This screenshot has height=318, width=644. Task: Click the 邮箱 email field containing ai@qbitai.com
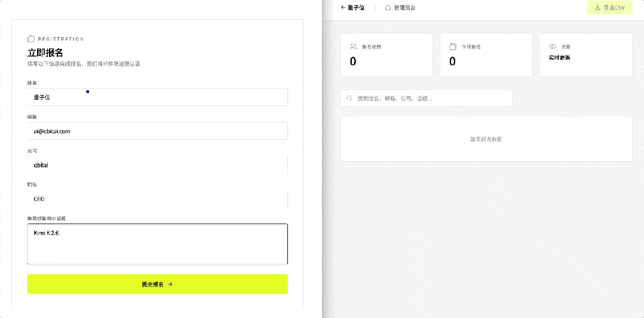pos(157,131)
